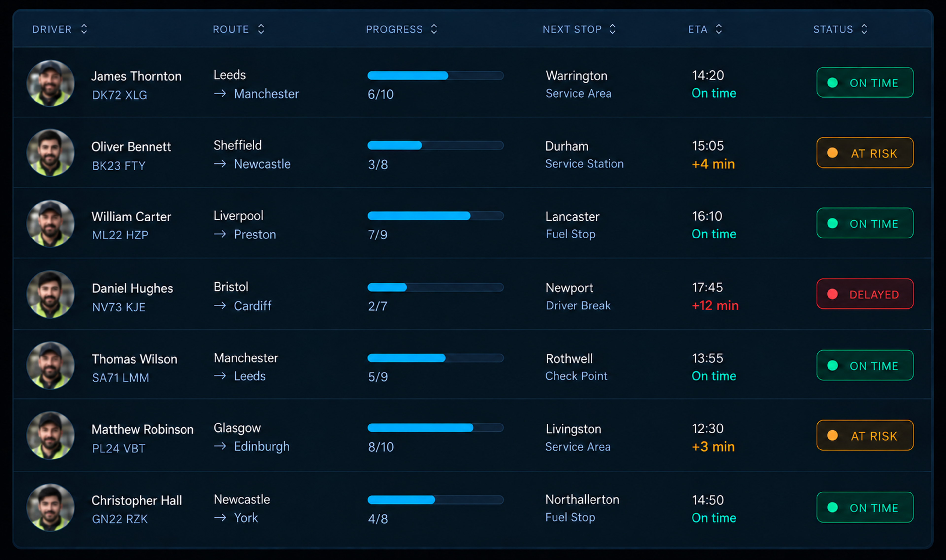Click ON TIME badge for William Carter
The height and width of the screenshot is (560, 946).
pos(865,223)
